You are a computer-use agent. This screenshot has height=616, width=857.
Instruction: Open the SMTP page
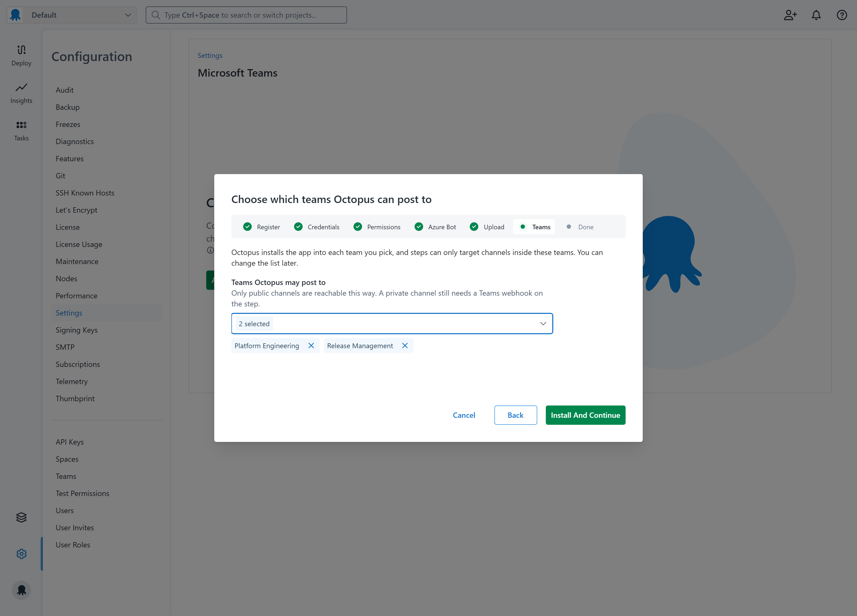(x=65, y=347)
